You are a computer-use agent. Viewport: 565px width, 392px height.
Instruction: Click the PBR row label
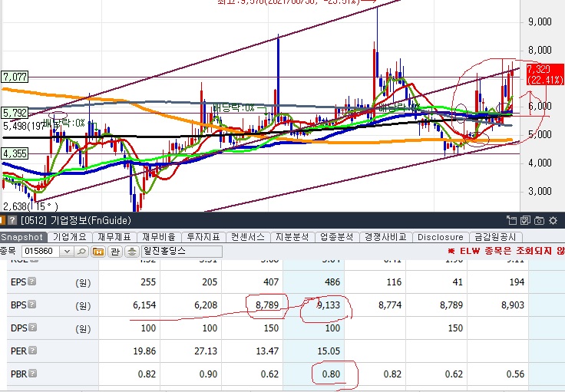(x=18, y=374)
